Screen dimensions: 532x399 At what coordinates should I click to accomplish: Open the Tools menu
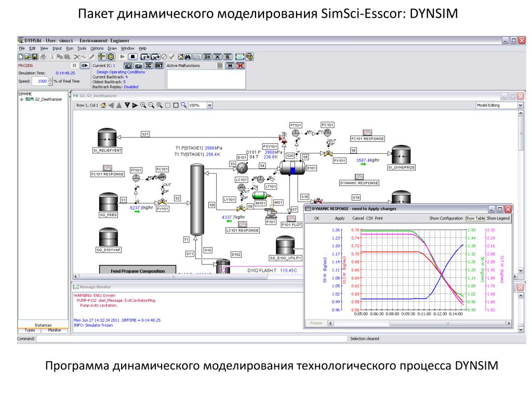[82, 48]
